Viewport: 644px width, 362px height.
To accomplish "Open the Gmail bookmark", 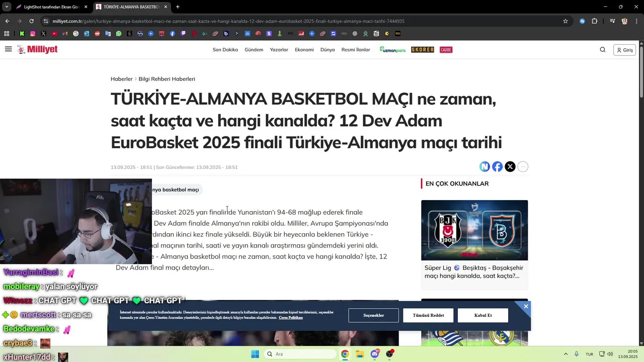I will point(65,34).
